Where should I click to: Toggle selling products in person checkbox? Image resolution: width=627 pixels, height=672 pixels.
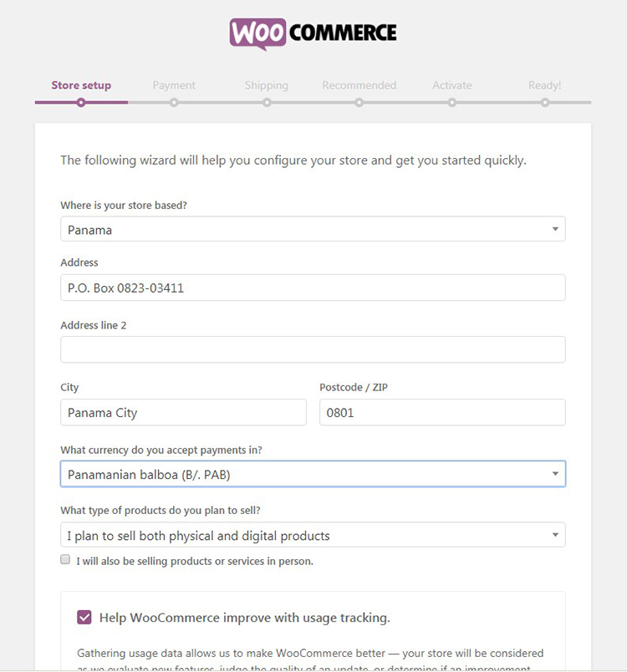[65, 560]
